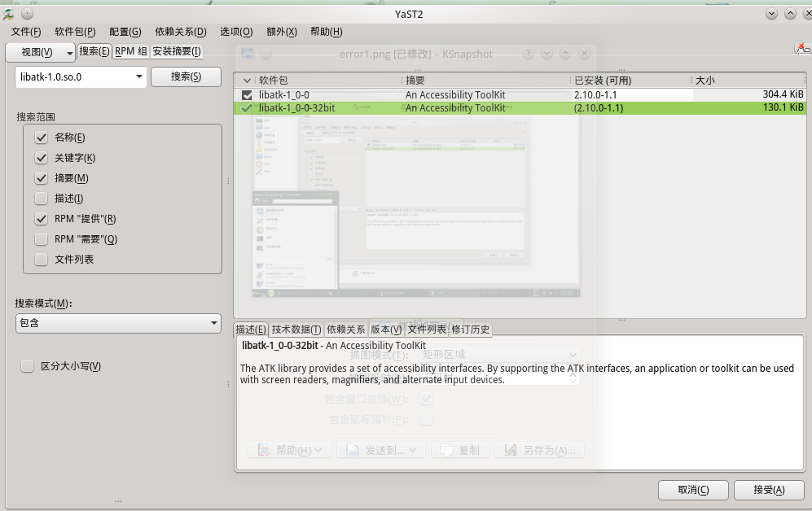Enable the 描述(I) checkbox
The height and width of the screenshot is (511, 812).
pyautogui.click(x=41, y=198)
